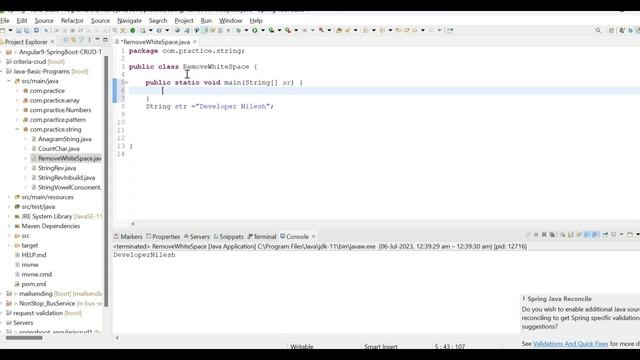Open the Spring Boot Dashboard green icon
Screen dimensions: 640x360
coord(133,30)
